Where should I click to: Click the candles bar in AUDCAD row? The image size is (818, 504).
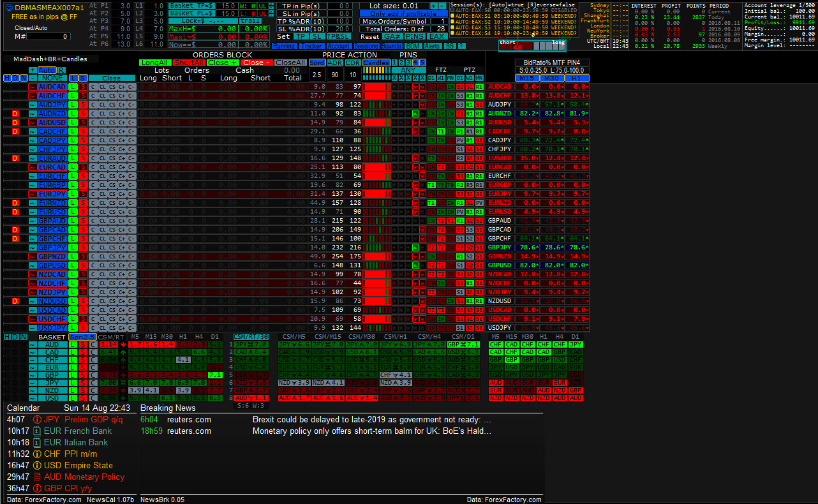tap(376, 86)
